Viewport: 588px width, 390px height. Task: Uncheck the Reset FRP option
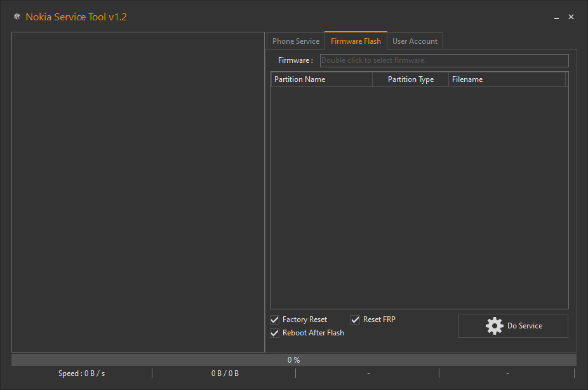tap(356, 319)
